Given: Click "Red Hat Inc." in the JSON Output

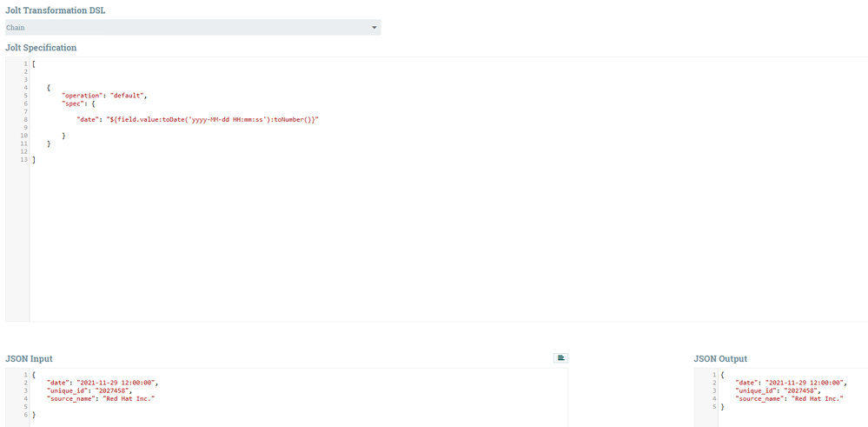Looking at the screenshot, I should pos(817,398).
